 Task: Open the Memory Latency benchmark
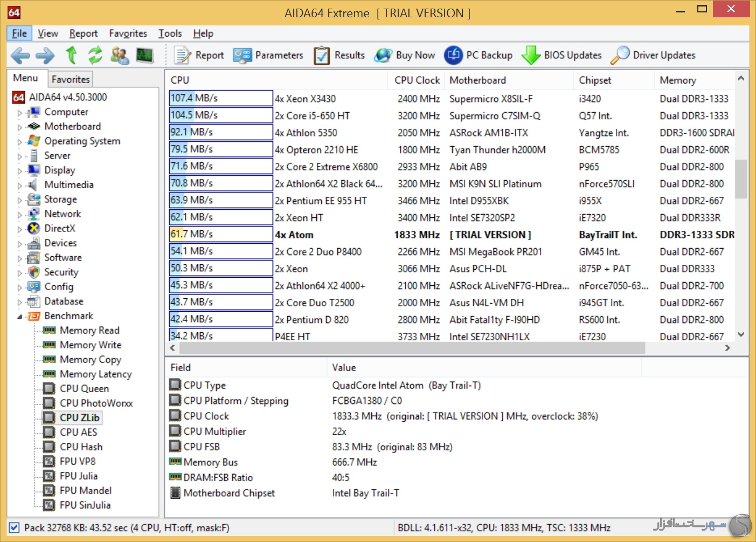(x=96, y=374)
